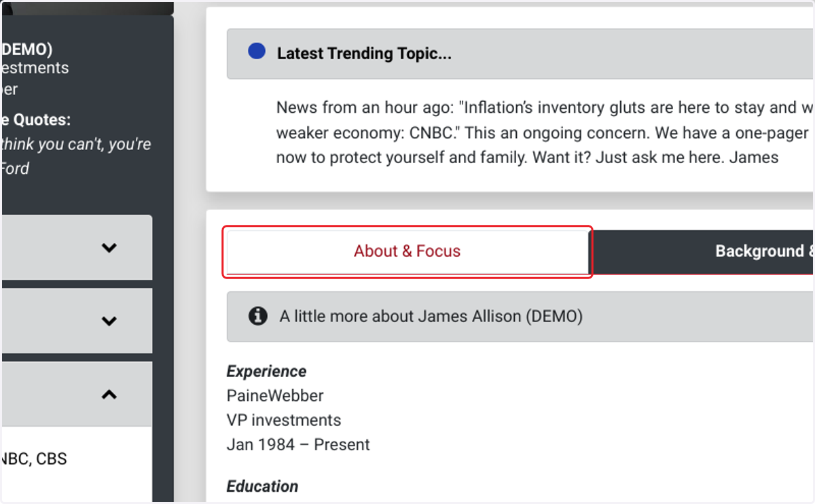Select the VP investments text
Viewport: 815px width, 504px height.
pyautogui.click(x=284, y=420)
